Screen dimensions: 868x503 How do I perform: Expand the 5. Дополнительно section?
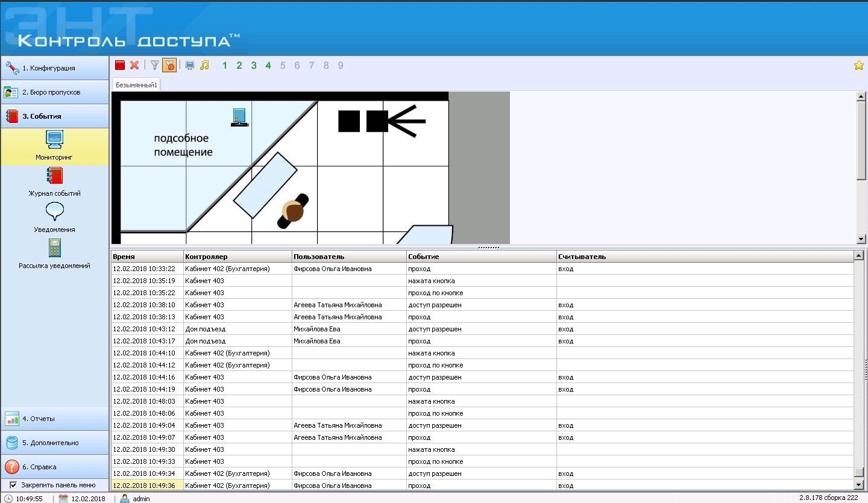point(54,443)
